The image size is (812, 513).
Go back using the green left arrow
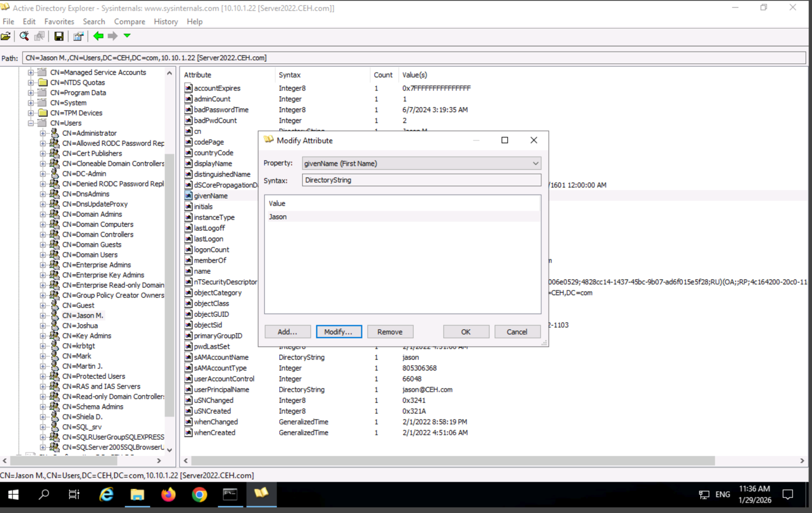point(98,36)
